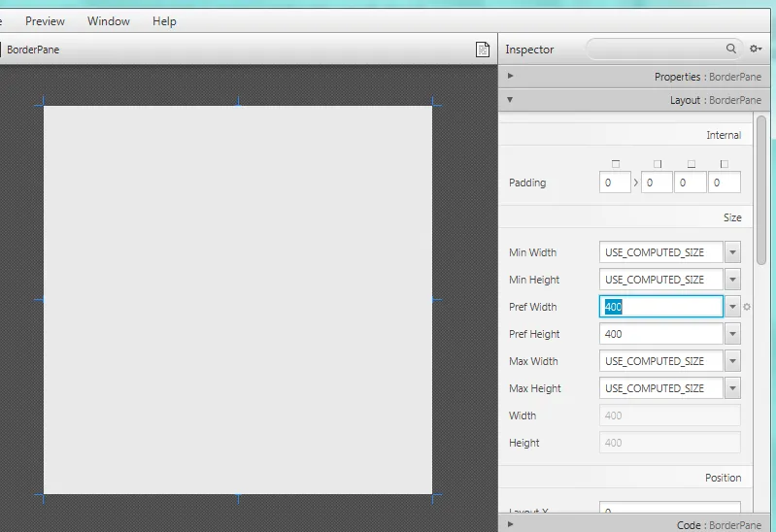Open the Help menu

(164, 21)
